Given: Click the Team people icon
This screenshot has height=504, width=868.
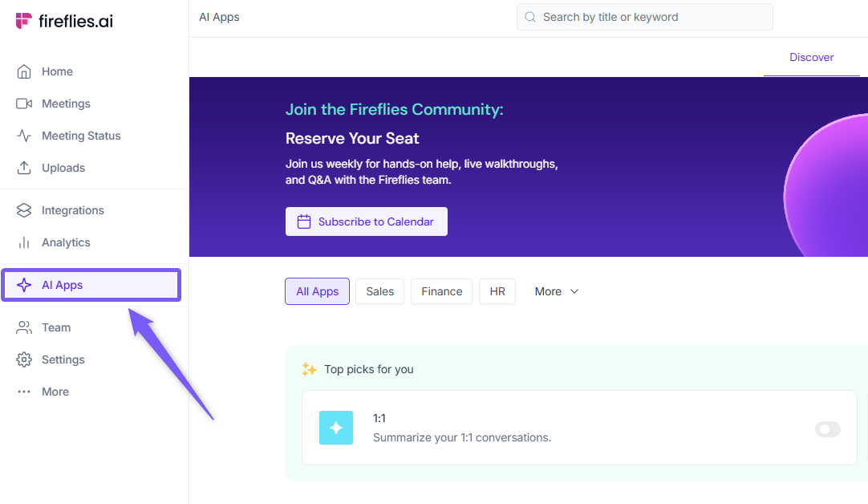Looking at the screenshot, I should click(24, 327).
